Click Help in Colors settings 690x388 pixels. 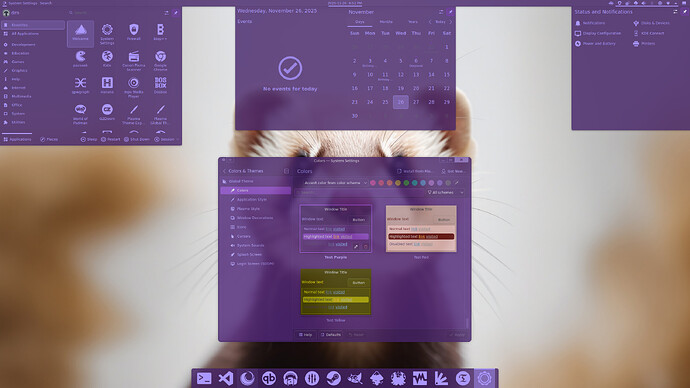305,335
